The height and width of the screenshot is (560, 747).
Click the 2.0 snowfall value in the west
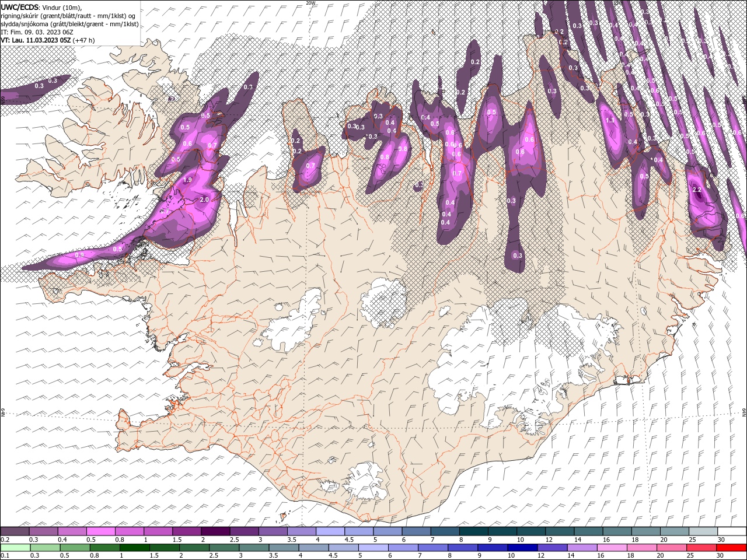[x=204, y=199]
